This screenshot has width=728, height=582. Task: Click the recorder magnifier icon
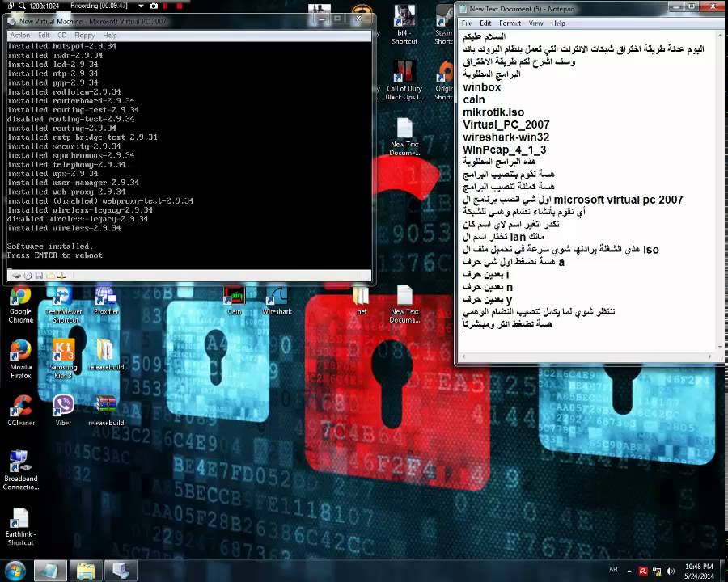(22, 6)
